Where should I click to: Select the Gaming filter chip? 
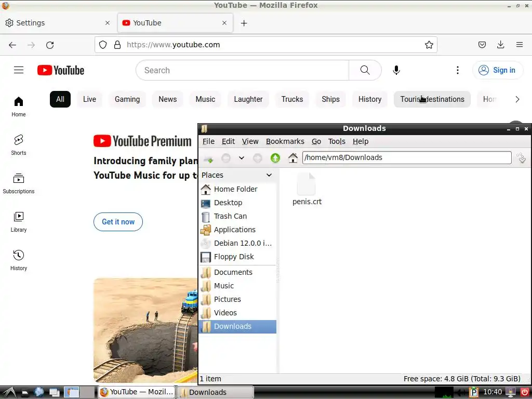click(127, 99)
